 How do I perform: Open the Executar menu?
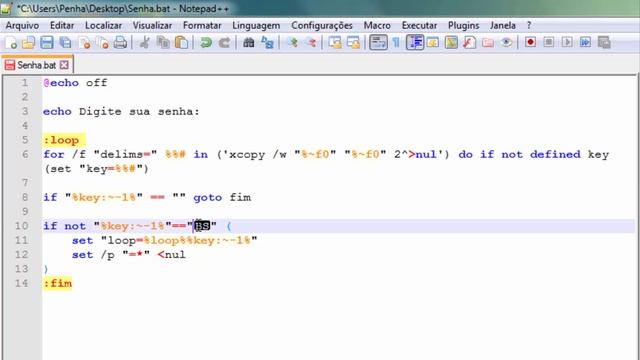pos(419,25)
